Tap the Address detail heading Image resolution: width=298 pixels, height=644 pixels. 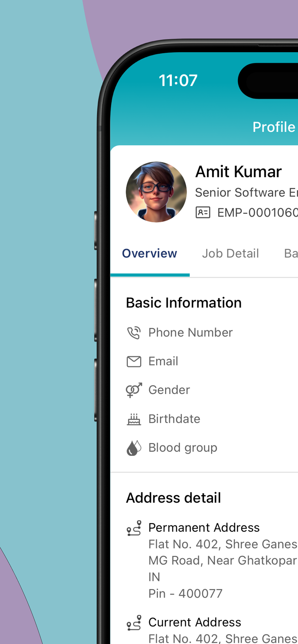point(173,498)
